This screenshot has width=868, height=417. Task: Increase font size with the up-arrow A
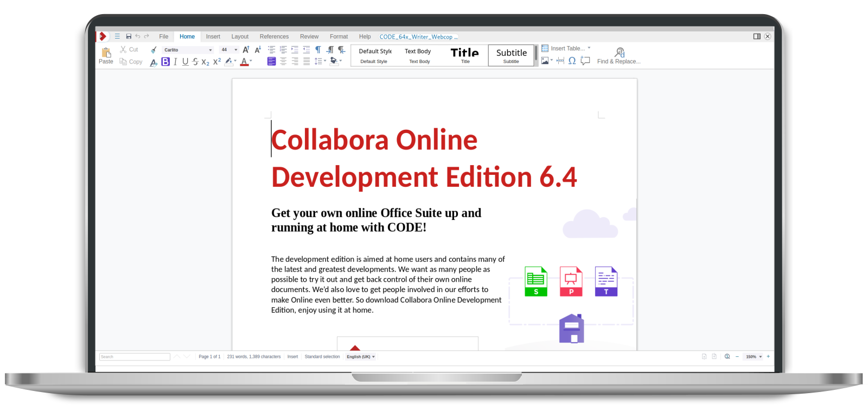[246, 49]
